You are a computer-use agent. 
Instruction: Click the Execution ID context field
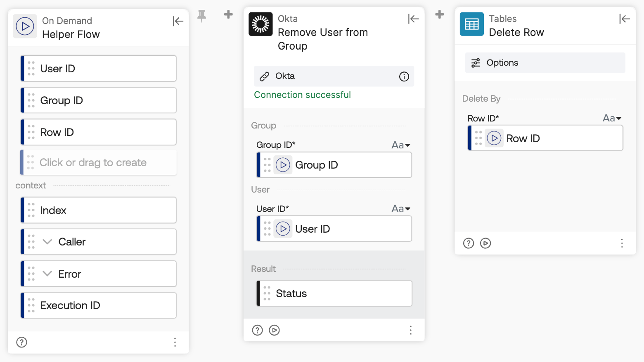tap(99, 305)
